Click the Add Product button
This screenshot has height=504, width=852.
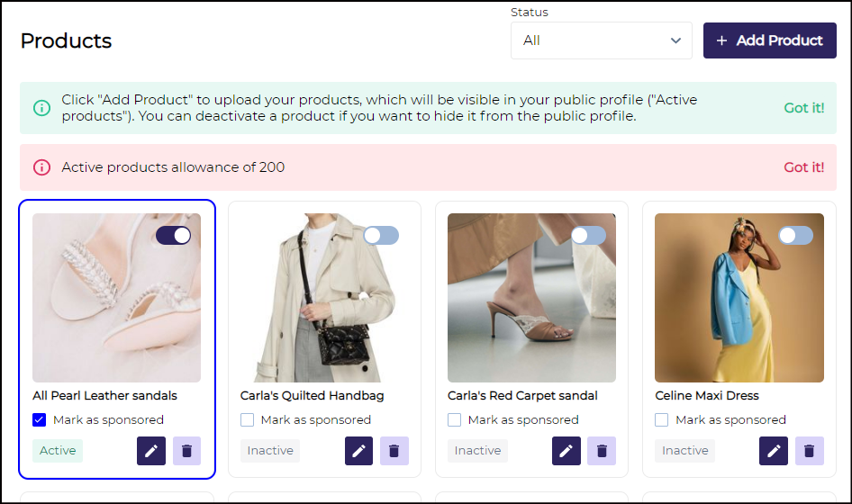(769, 40)
